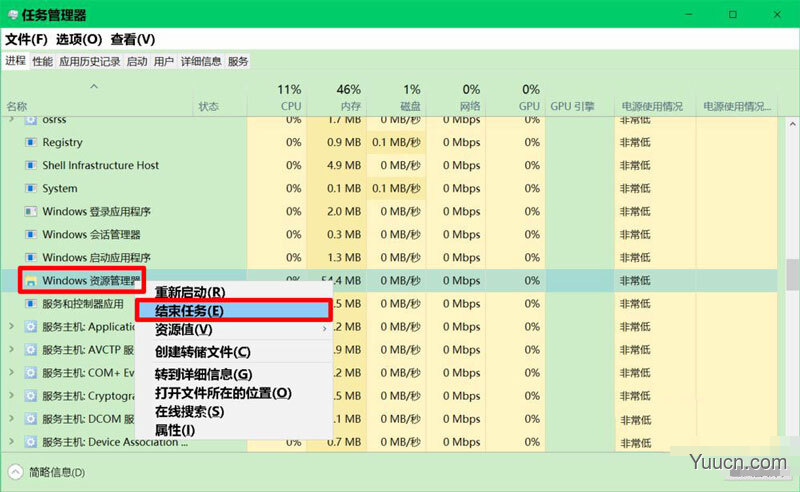Switch to the 启动 tab
Viewport: 800px width, 492px height.
[x=137, y=62]
